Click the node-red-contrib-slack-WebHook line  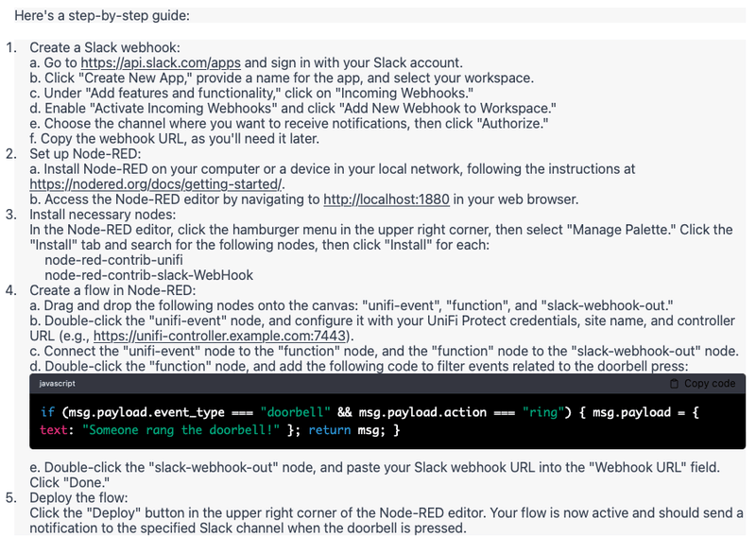tap(148, 275)
